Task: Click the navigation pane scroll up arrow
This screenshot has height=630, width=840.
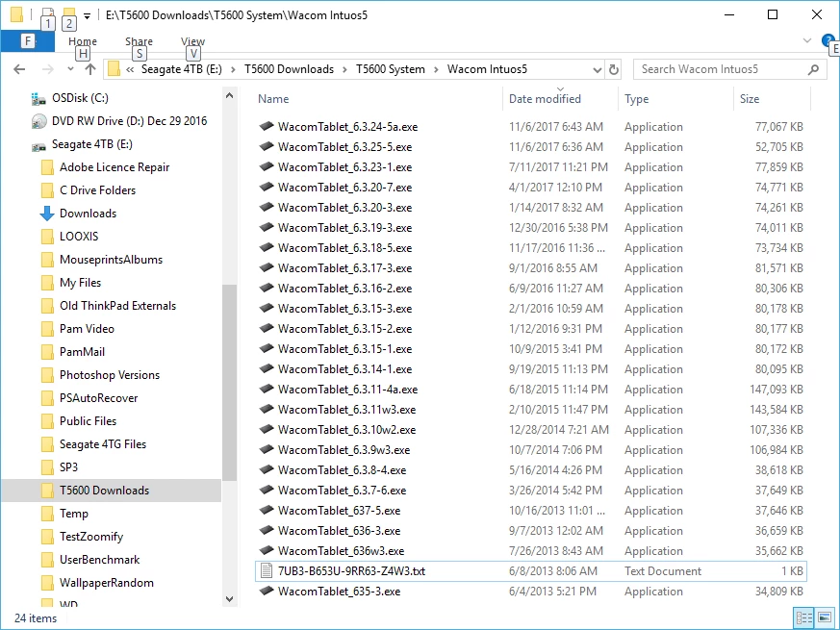Action: tap(229, 95)
